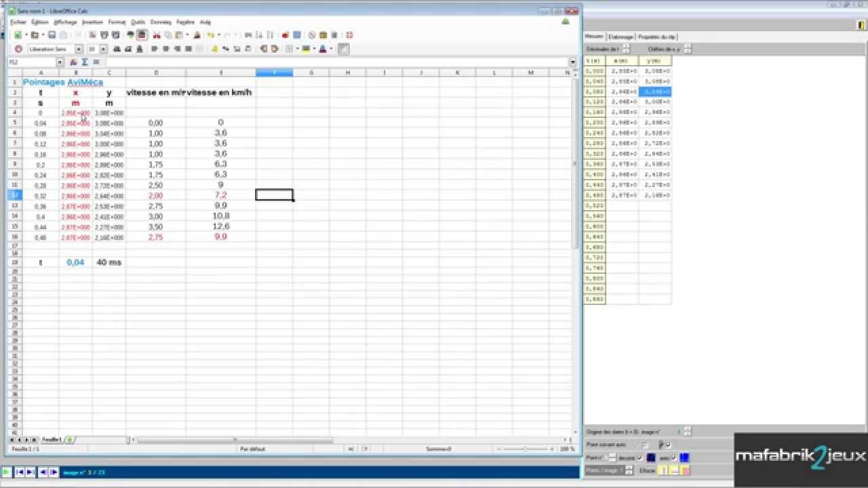Click column E header

pos(221,73)
